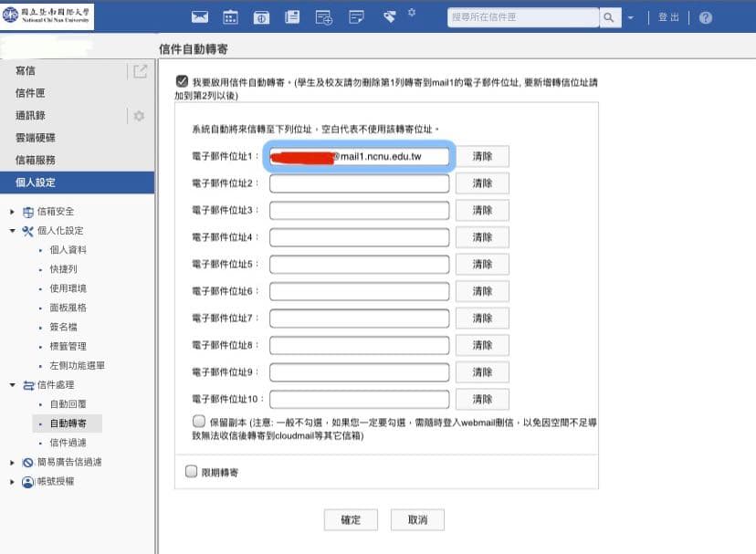Click the 取消 button
This screenshot has width=756, height=554.
coord(417,519)
